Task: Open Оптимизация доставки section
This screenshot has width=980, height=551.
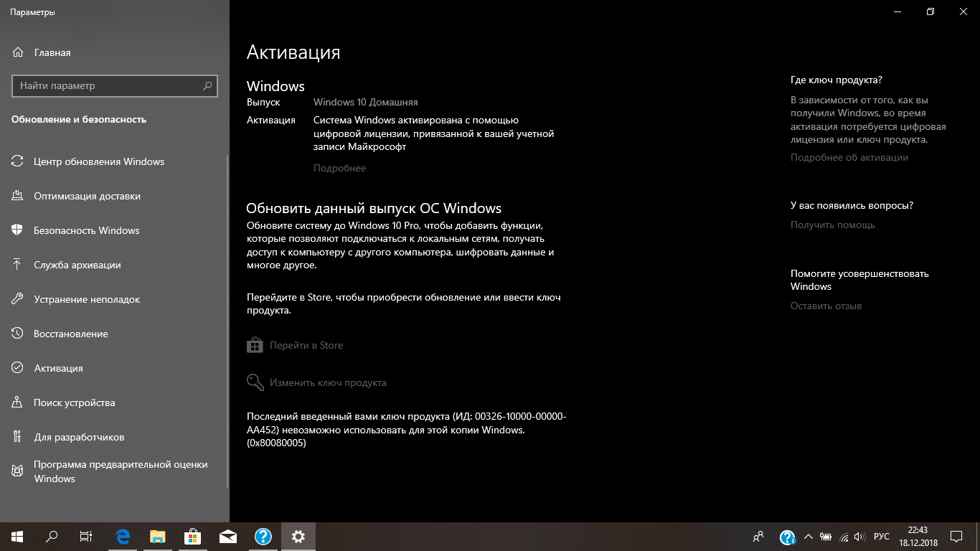Action: coord(87,196)
